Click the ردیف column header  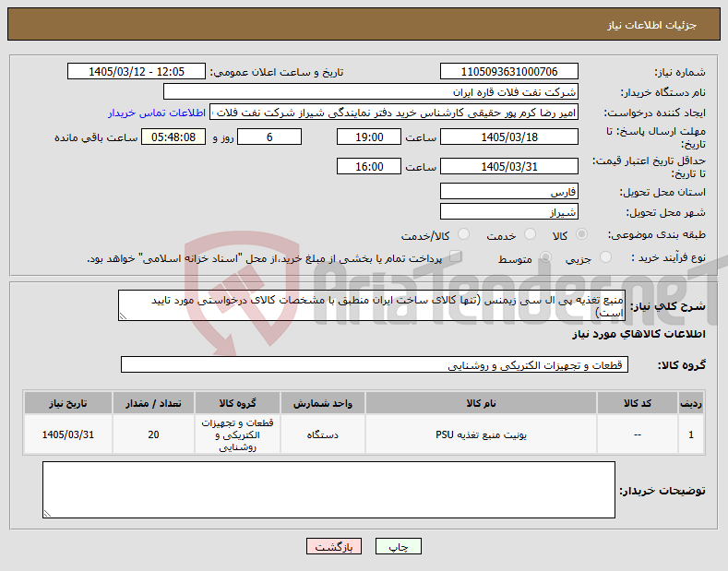691,403
